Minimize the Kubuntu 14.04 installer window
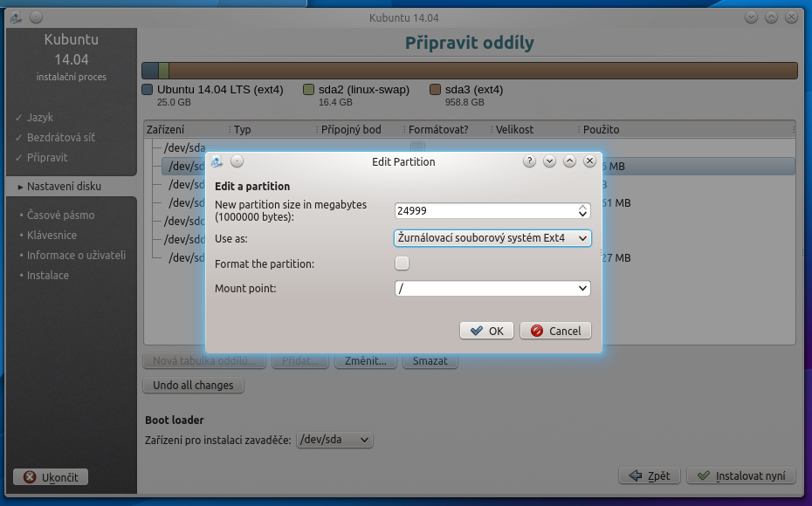Screen dimensions: 812x506 [x=752, y=17]
